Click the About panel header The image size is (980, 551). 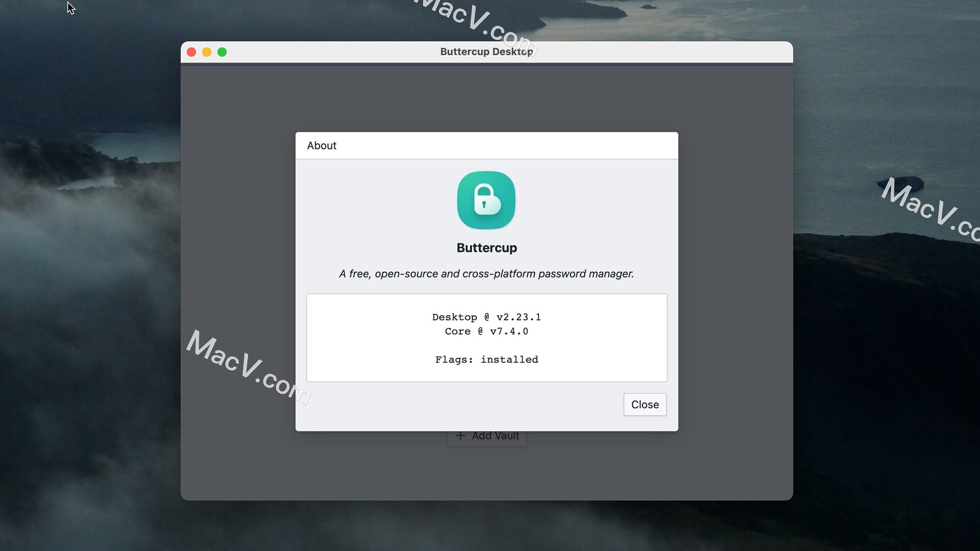321,145
